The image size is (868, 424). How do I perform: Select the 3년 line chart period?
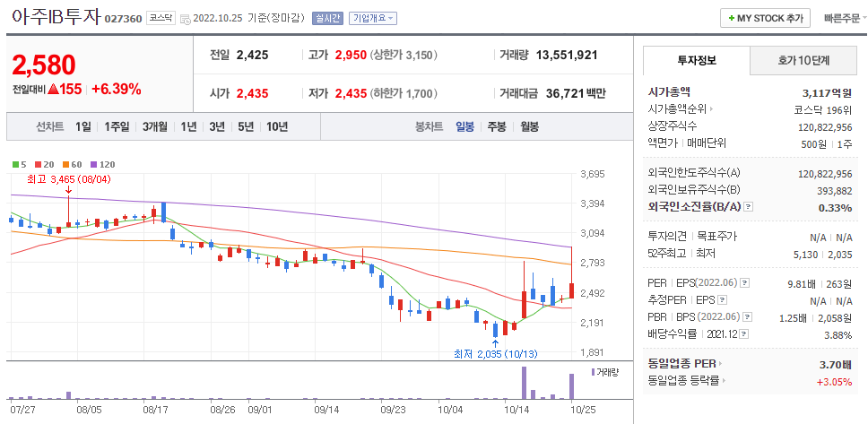pyautogui.click(x=217, y=126)
